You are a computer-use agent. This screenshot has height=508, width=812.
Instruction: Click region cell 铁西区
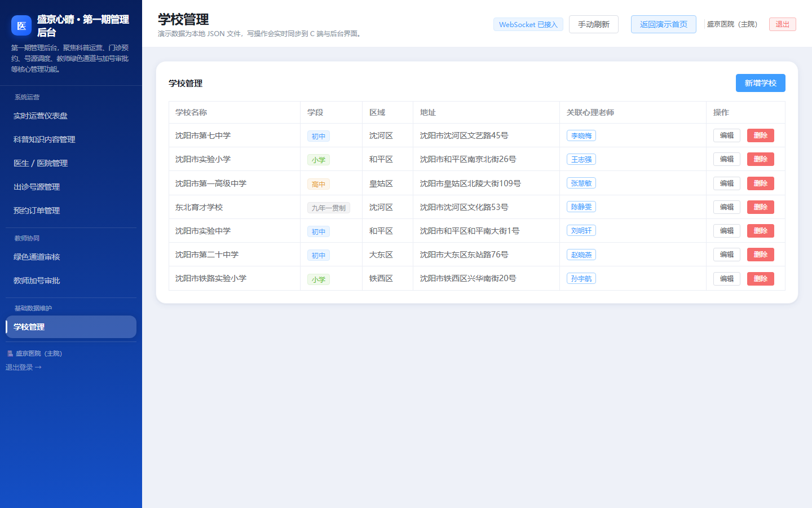click(381, 278)
